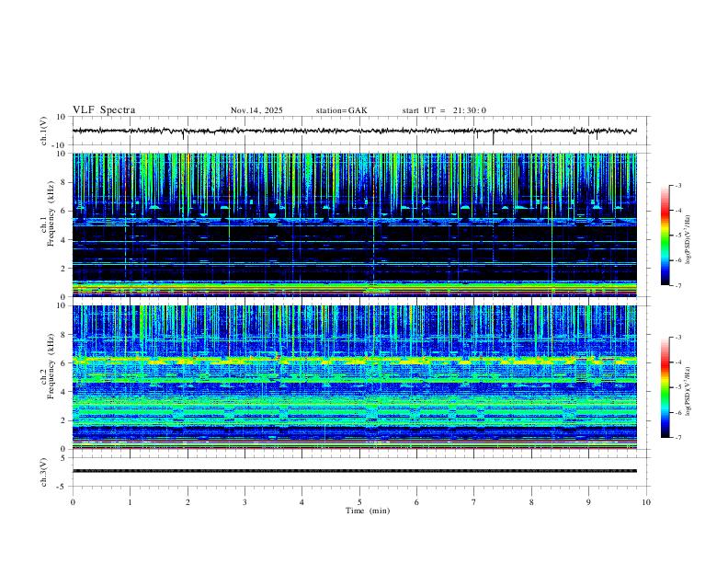Select the date text "Nov.14, 2025"
728x563 pixels.
pyautogui.click(x=256, y=110)
